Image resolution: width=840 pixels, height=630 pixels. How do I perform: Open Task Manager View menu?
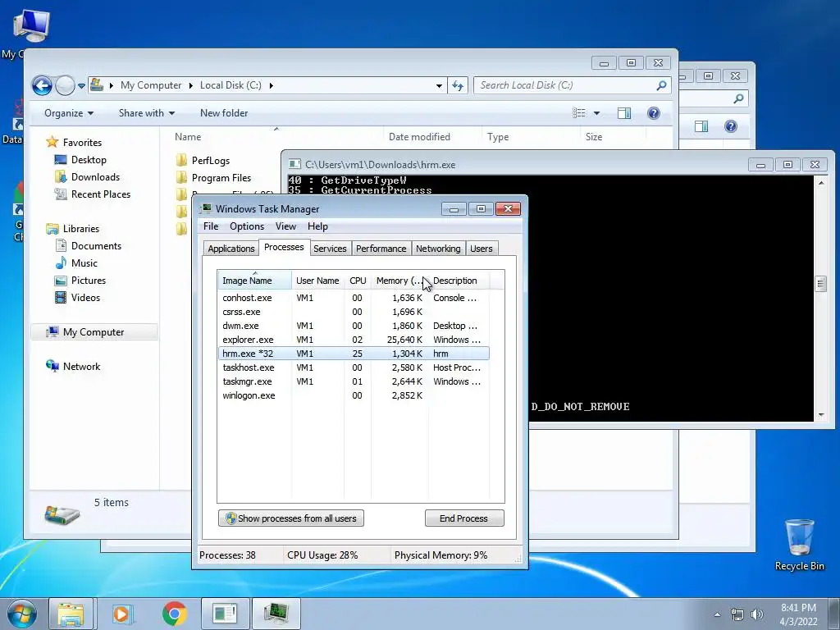285,226
